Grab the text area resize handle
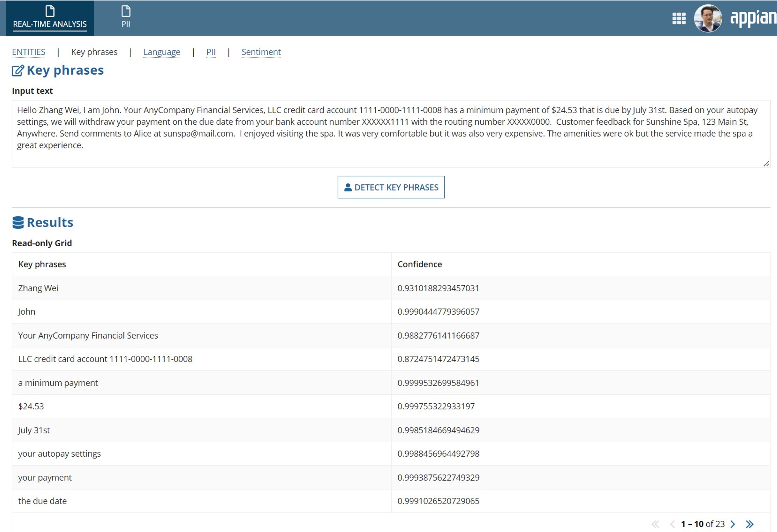This screenshot has width=777, height=532. click(x=766, y=163)
